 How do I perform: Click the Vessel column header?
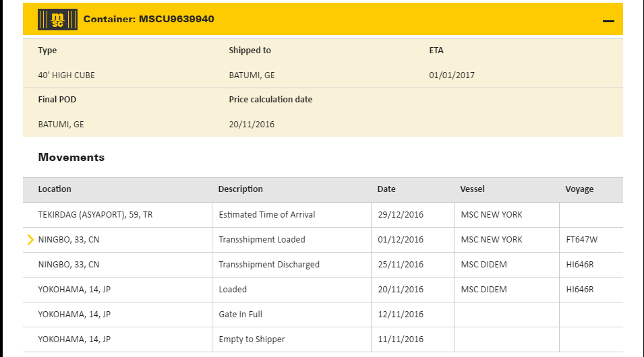click(x=472, y=189)
